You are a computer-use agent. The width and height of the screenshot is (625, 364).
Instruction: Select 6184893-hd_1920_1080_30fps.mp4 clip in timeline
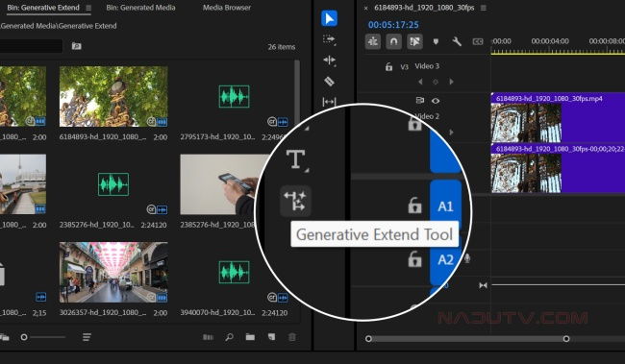pyautogui.click(x=558, y=117)
